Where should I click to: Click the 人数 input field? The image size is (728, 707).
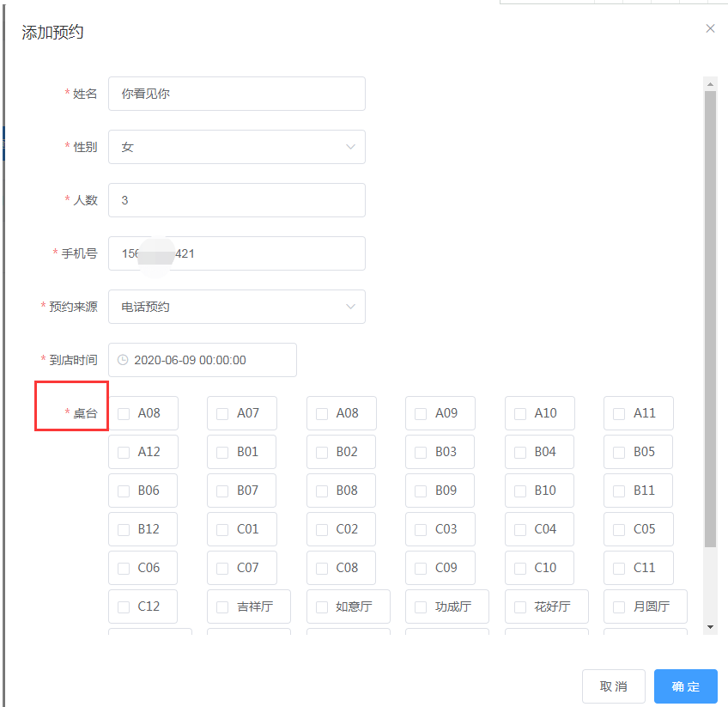(x=237, y=200)
